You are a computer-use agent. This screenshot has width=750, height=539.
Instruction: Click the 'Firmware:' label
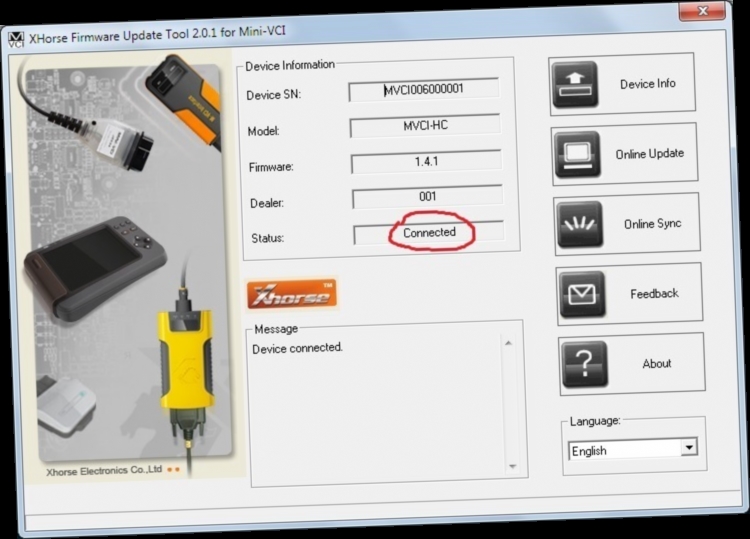(271, 167)
